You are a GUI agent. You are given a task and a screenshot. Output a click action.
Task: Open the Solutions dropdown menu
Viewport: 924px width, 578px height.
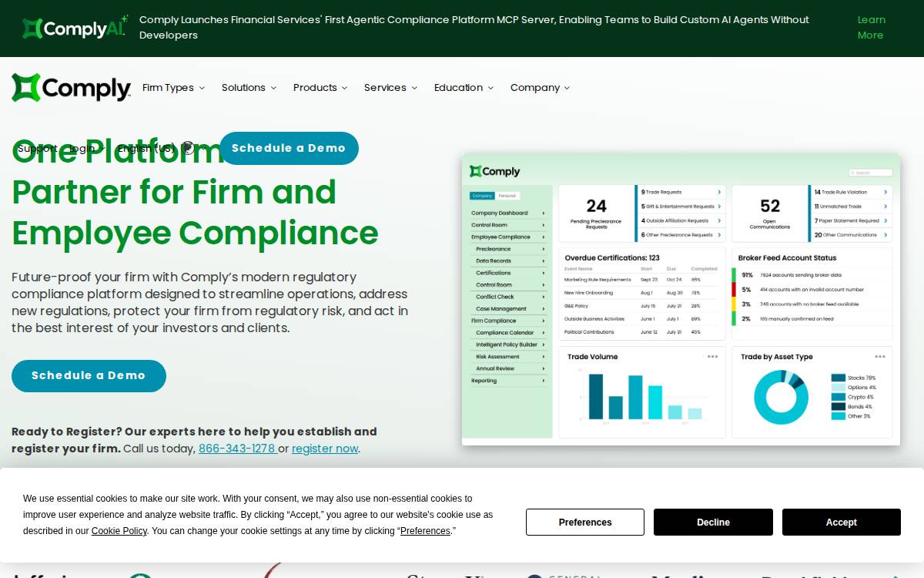click(249, 88)
